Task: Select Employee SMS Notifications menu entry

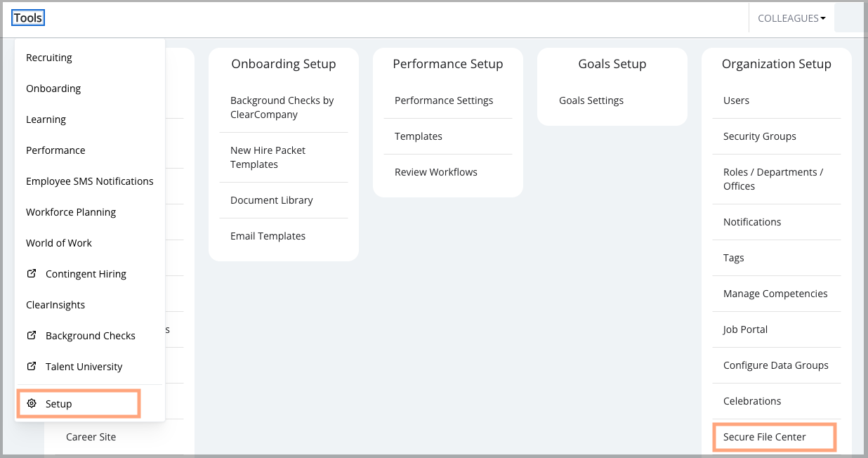Action: 90,181
